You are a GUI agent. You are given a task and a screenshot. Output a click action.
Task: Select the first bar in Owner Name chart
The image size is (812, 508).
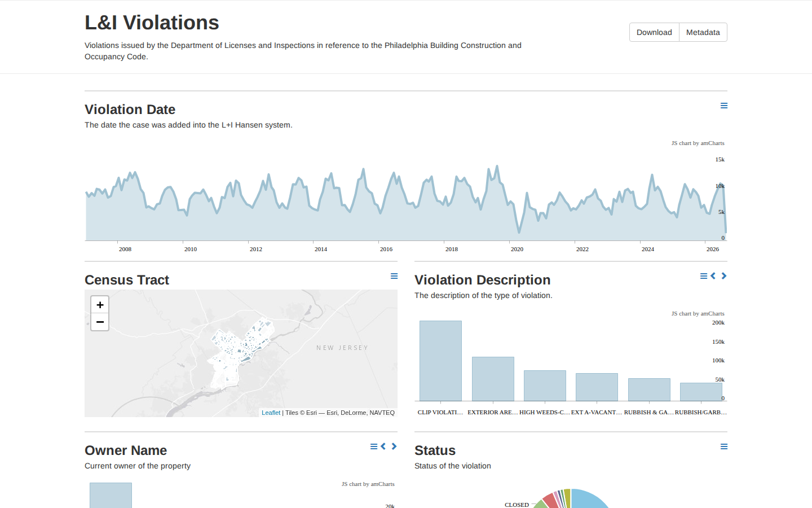[111, 495]
